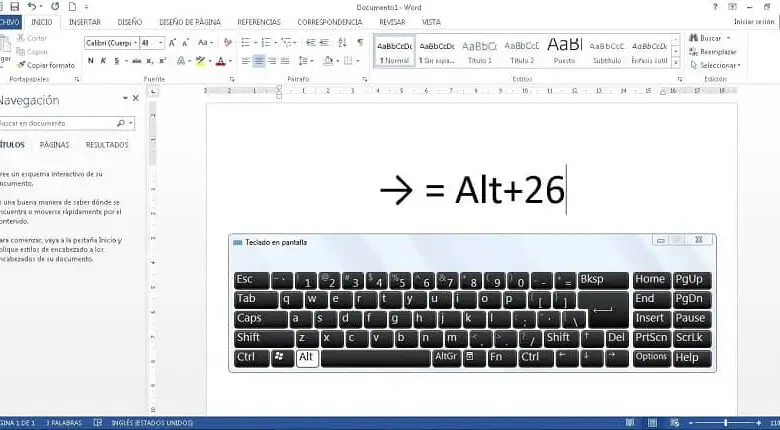Click Reemplazar button

(x=713, y=52)
